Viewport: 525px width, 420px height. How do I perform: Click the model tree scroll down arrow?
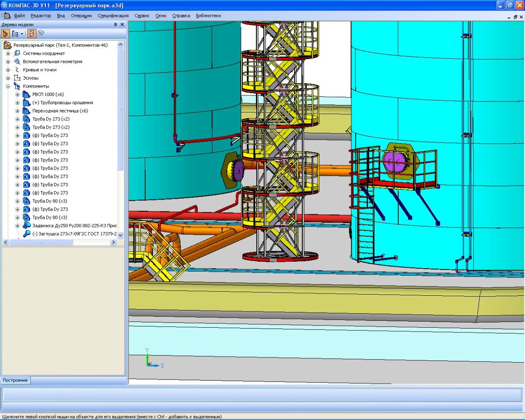121,235
